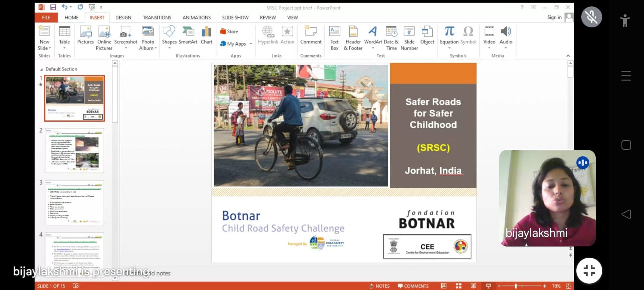This screenshot has width=644, height=290.
Task: Click the Sign in link
Action: 554,17
